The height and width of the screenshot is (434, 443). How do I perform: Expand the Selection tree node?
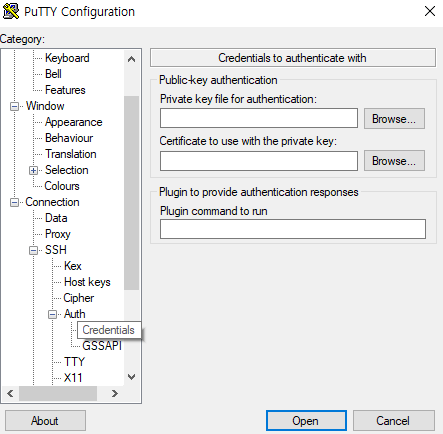coord(33,171)
